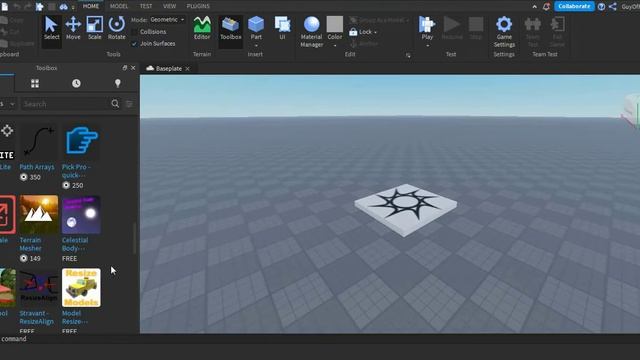Click the command bar input
The image size is (640, 360).
pyautogui.click(x=320, y=339)
